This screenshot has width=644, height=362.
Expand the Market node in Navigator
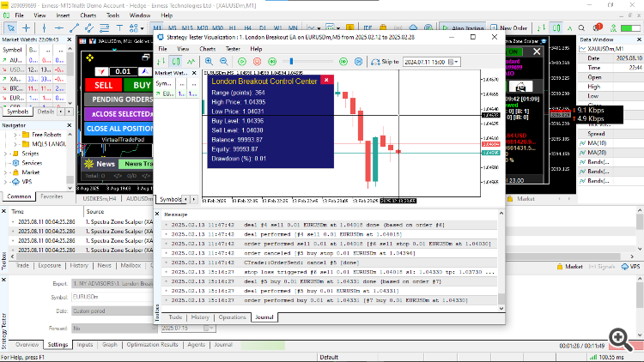point(6,172)
